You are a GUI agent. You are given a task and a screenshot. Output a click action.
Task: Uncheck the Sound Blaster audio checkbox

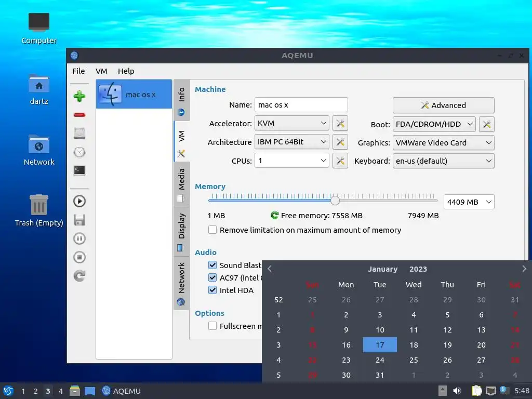pyautogui.click(x=212, y=265)
